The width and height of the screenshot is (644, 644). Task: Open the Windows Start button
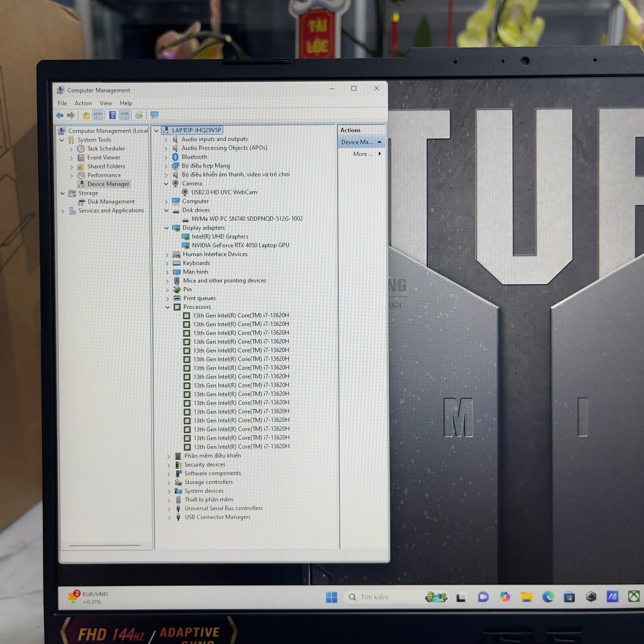tap(331, 597)
